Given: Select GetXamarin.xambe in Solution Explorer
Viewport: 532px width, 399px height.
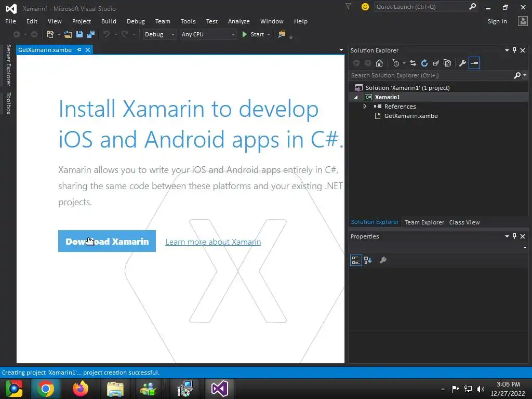Looking at the screenshot, I should click(411, 116).
